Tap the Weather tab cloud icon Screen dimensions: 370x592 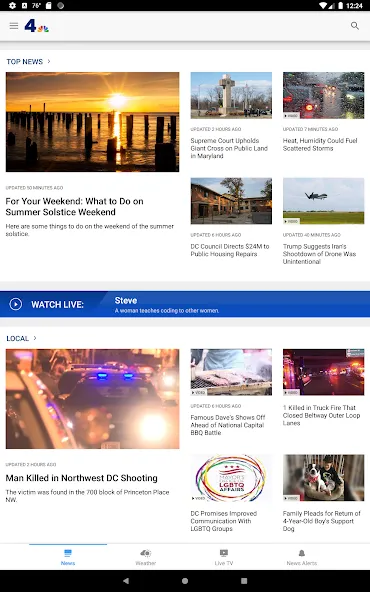pos(146,553)
